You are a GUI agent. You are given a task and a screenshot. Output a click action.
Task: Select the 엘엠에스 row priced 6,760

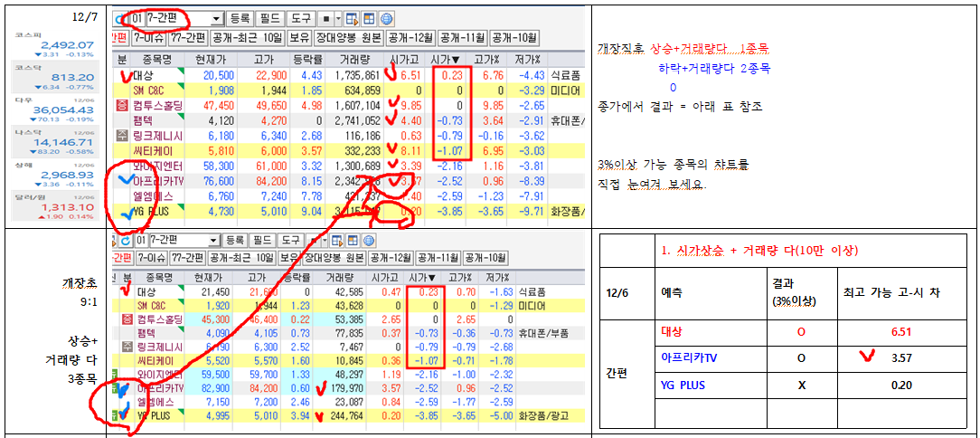tap(349, 197)
